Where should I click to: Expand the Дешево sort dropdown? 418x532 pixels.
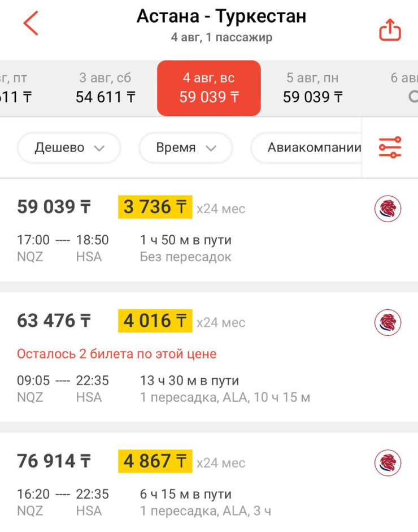tap(69, 148)
